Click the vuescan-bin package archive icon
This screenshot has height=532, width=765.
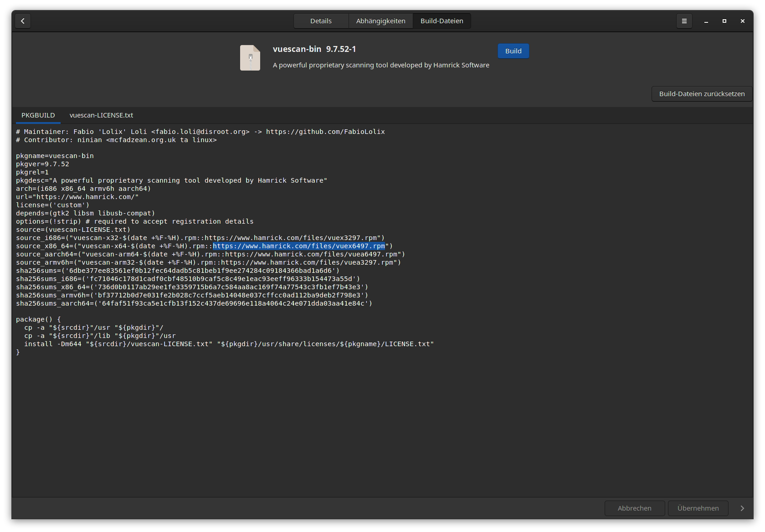(250, 58)
